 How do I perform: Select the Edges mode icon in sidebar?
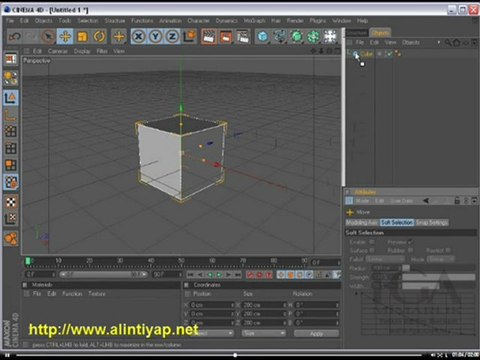(x=11, y=148)
